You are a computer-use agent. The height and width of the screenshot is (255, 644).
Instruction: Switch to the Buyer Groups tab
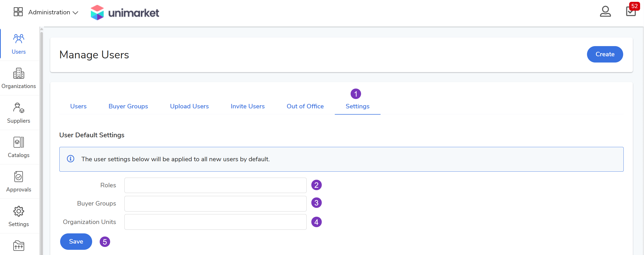click(x=128, y=106)
